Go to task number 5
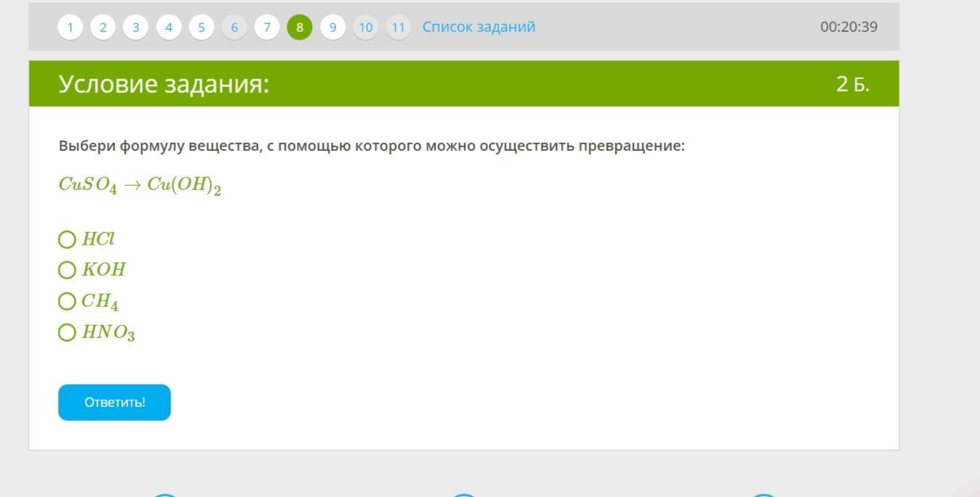Screen dimensions: 980x497 click(x=201, y=28)
